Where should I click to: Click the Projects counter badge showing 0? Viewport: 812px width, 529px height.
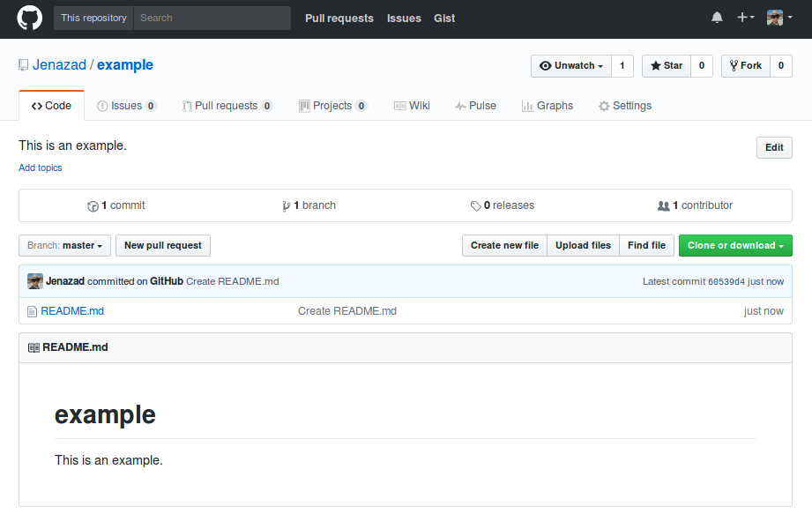coord(361,106)
